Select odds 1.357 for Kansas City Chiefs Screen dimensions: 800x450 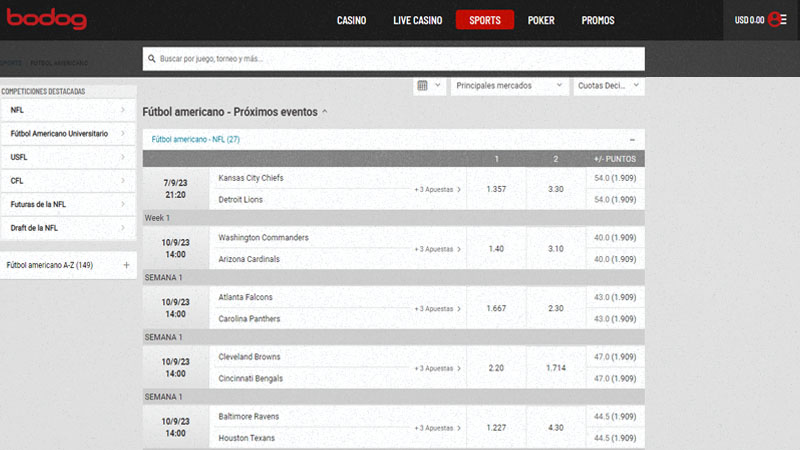pyautogui.click(x=496, y=189)
